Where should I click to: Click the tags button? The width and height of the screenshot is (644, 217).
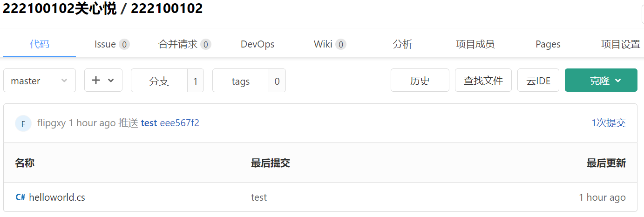point(241,81)
